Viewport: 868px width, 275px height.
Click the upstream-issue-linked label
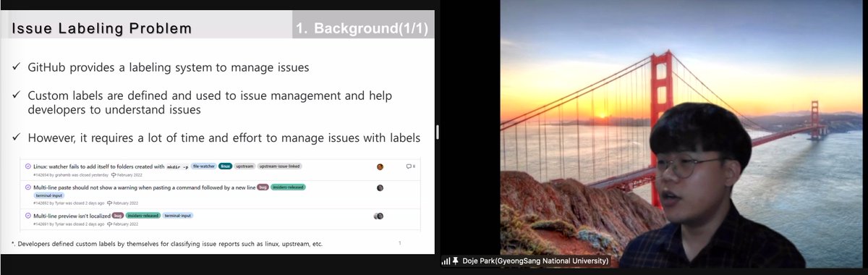pos(279,166)
